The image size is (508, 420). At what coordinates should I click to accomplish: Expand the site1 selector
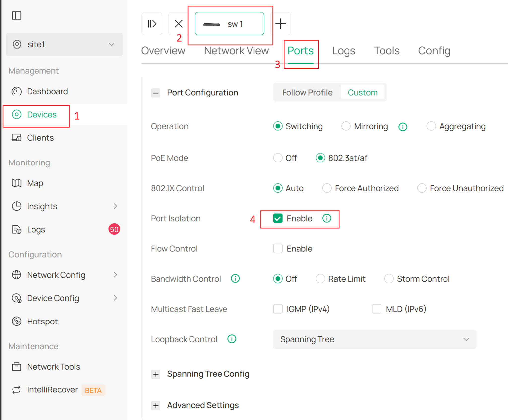click(x=112, y=45)
